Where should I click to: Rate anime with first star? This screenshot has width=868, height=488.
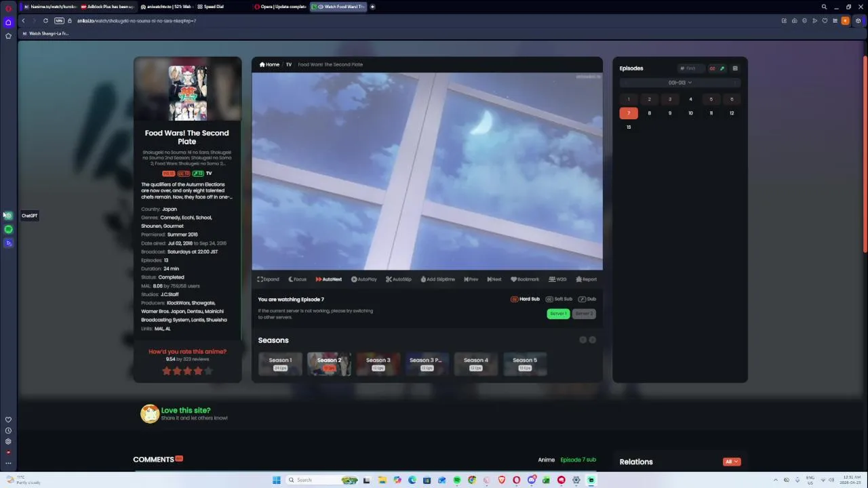pos(166,371)
